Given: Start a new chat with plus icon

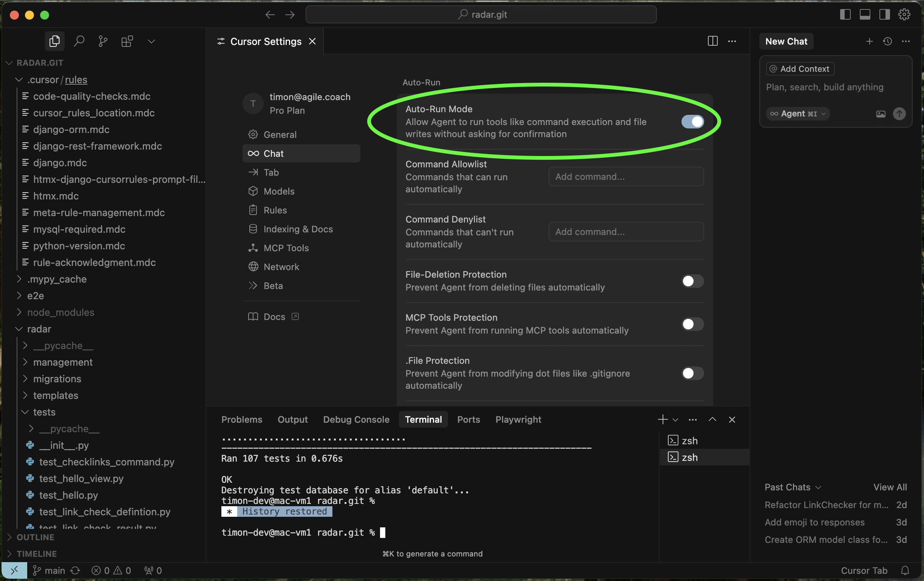Looking at the screenshot, I should point(869,41).
